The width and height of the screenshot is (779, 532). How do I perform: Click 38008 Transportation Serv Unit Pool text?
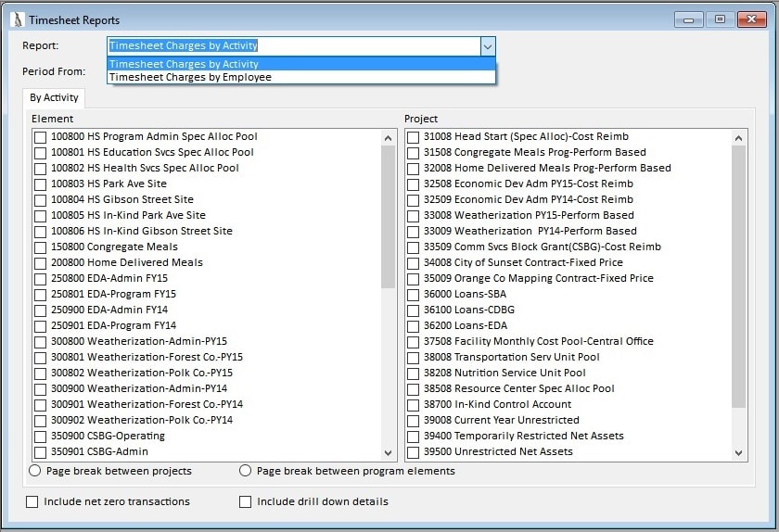(x=511, y=357)
